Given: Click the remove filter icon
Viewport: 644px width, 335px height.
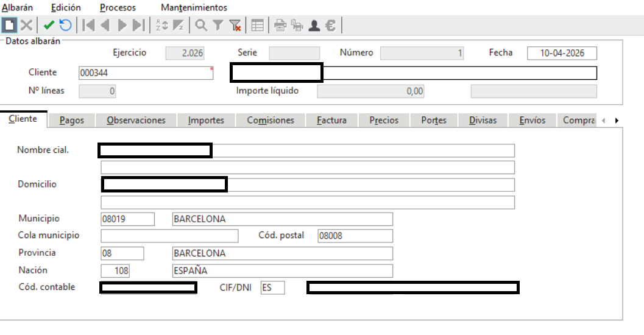Looking at the screenshot, I should pyautogui.click(x=235, y=25).
